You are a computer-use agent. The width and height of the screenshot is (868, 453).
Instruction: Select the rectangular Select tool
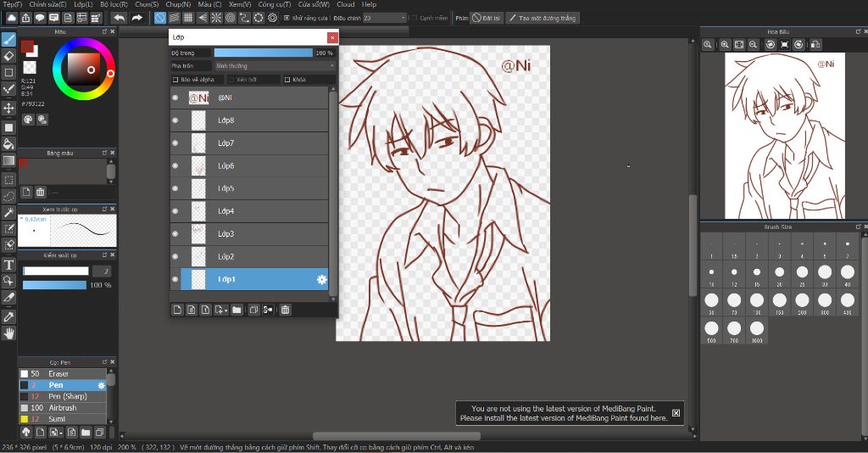(x=8, y=180)
